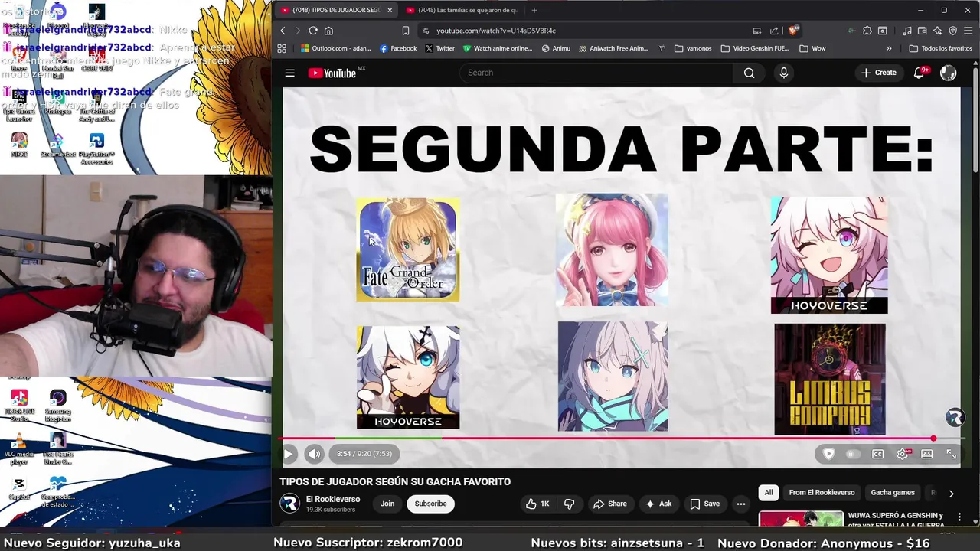Open the browser home page icon
The width and height of the screenshot is (980, 551).
click(328, 31)
